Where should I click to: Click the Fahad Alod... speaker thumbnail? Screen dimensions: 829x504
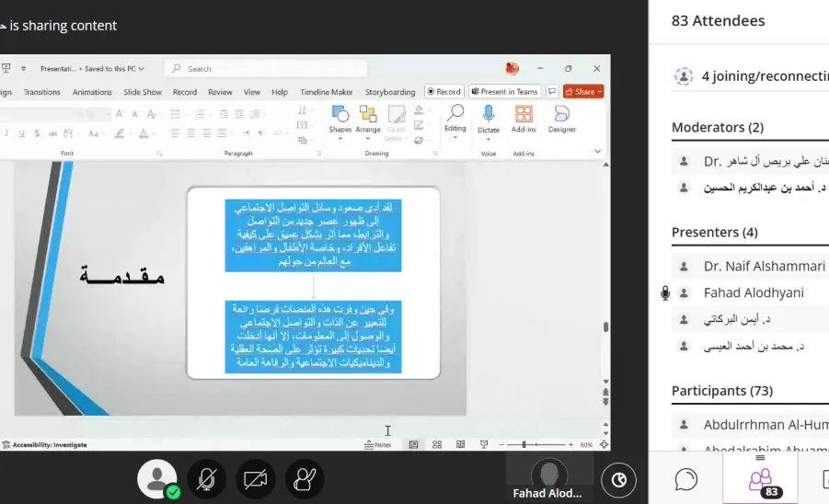pyautogui.click(x=548, y=477)
